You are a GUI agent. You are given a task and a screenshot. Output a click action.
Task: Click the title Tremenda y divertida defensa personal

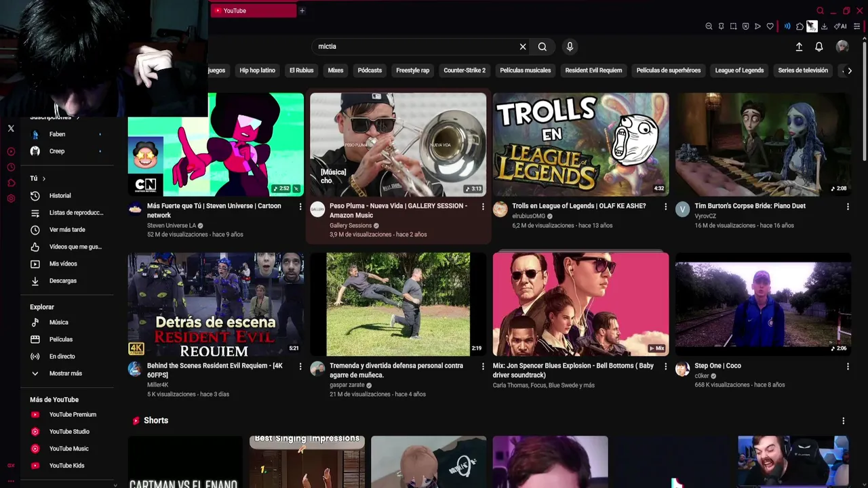[x=396, y=371]
